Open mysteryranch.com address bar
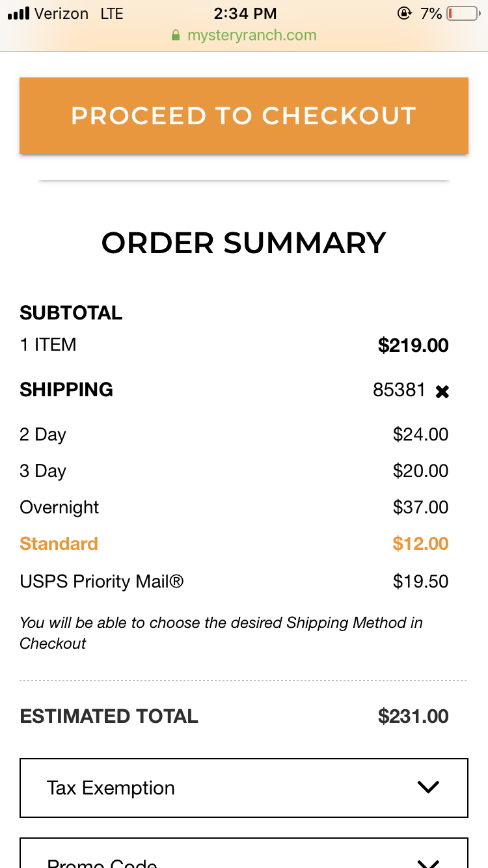The height and width of the screenshot is (868, 488). point(244,35)
